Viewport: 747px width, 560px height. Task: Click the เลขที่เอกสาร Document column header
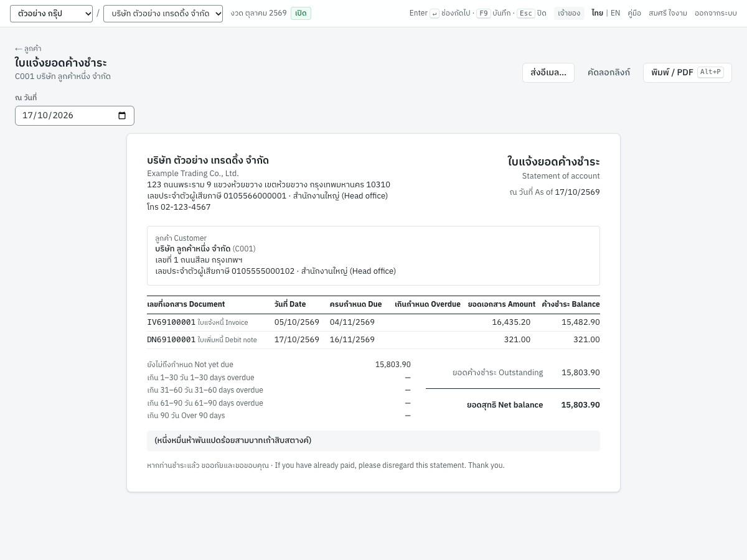(x=186, y=304)
